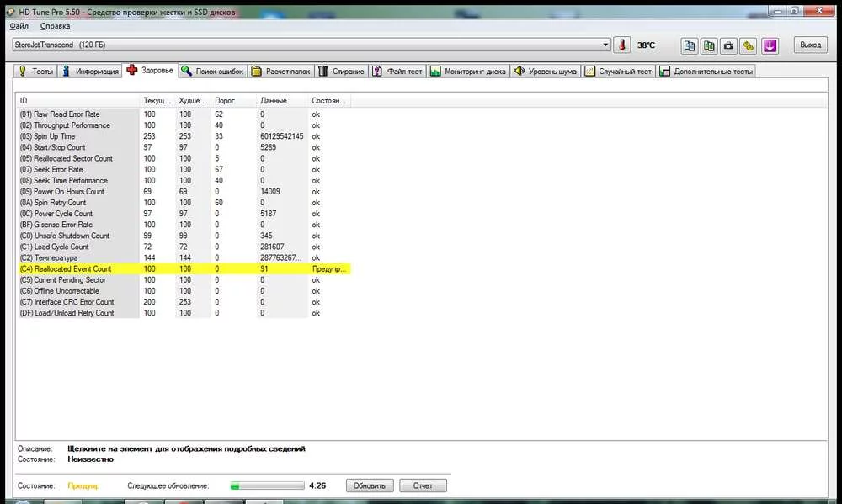Screen dimensions: 842x504
Task: Open the Справка menu
Action: [56, 26]
